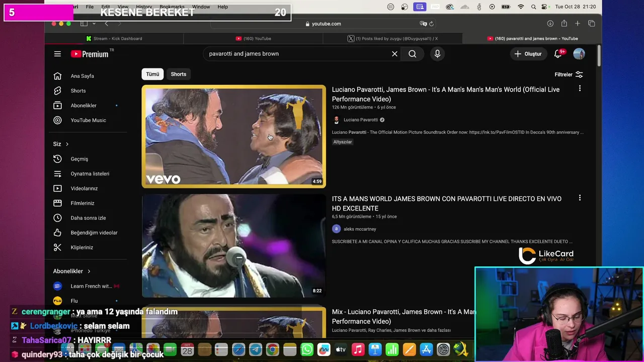644x362 pixels.
Task: Open the notifications bell
Action: pyautogui.click(x=558, y=54)
